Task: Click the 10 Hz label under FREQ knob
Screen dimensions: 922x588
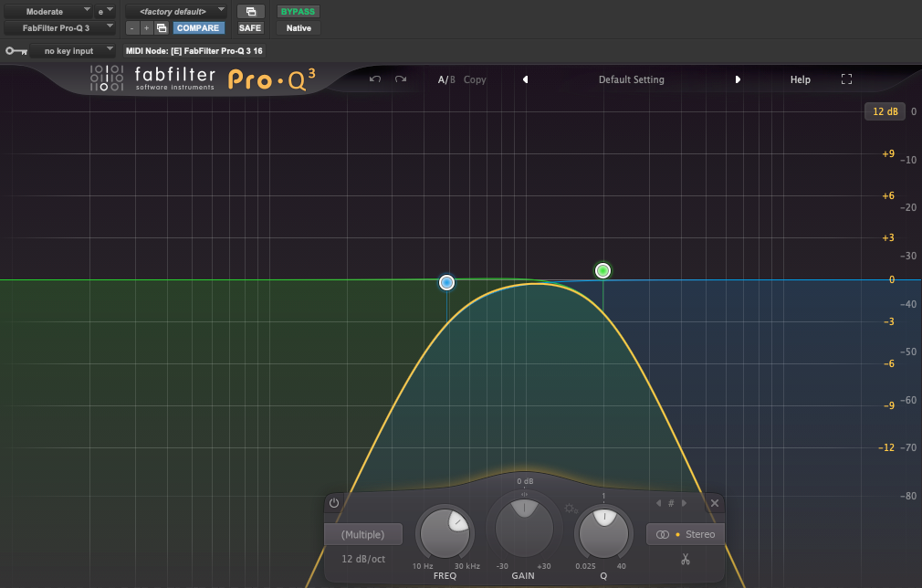Action: (423, 566)
